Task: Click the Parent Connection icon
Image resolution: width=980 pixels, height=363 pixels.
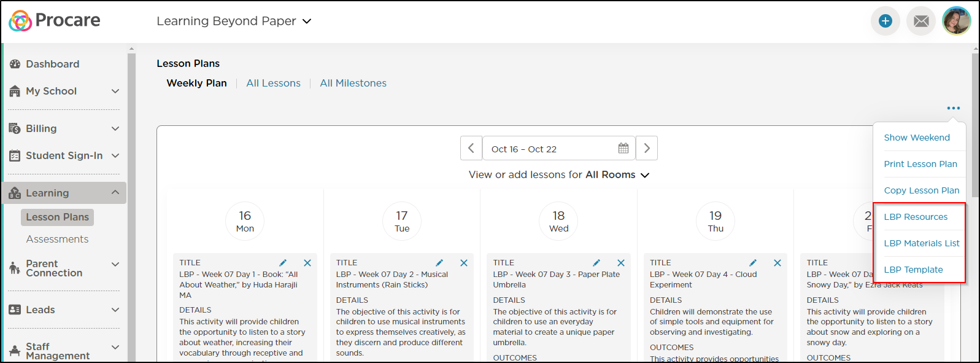Action: pyautogui.click(x=15, y=268)
